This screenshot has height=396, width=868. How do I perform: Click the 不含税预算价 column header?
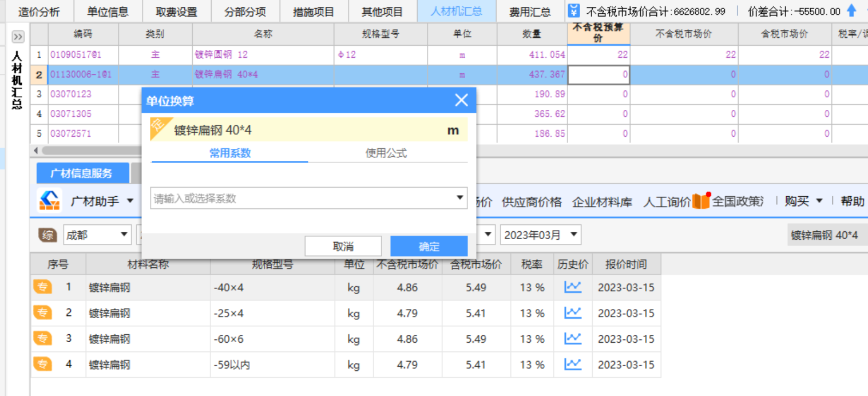599,34
